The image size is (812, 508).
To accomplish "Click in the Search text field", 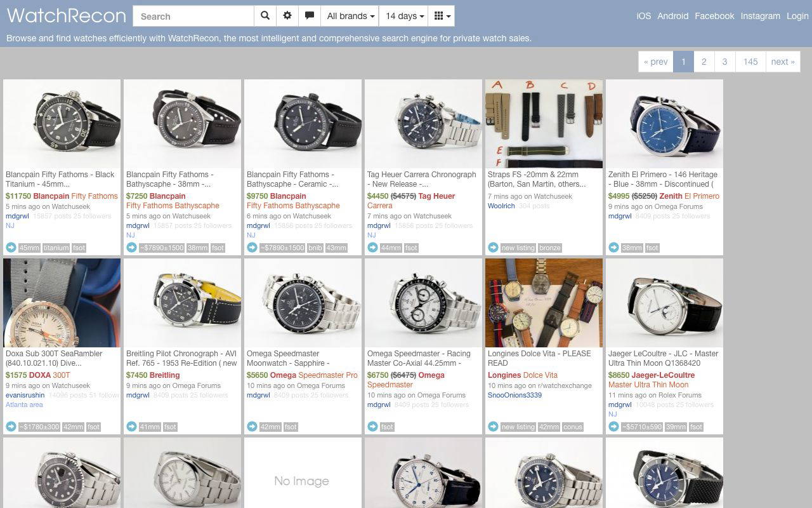I will (193, 16).
